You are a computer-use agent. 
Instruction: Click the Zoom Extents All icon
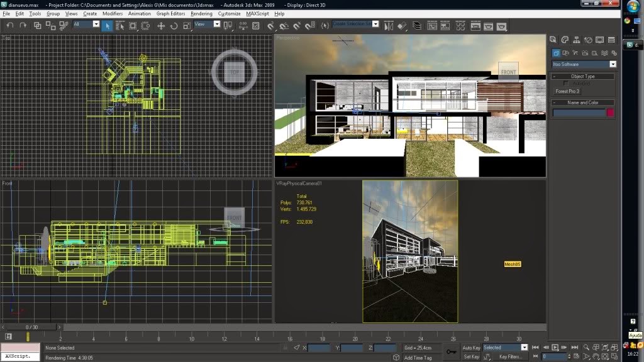pos(614,347)
